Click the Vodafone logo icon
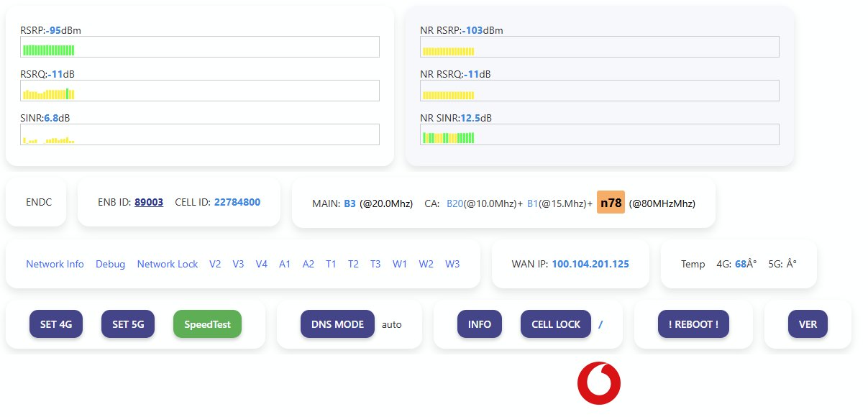This screenshot has height=417, width=868. click(x=599, y=383)
